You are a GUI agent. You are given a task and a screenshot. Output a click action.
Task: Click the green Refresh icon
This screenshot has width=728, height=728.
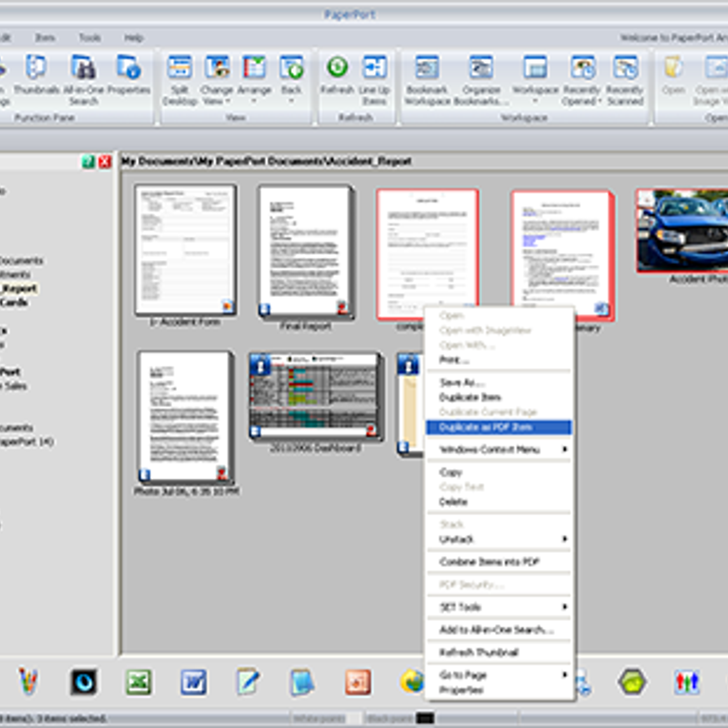[337, 67]
